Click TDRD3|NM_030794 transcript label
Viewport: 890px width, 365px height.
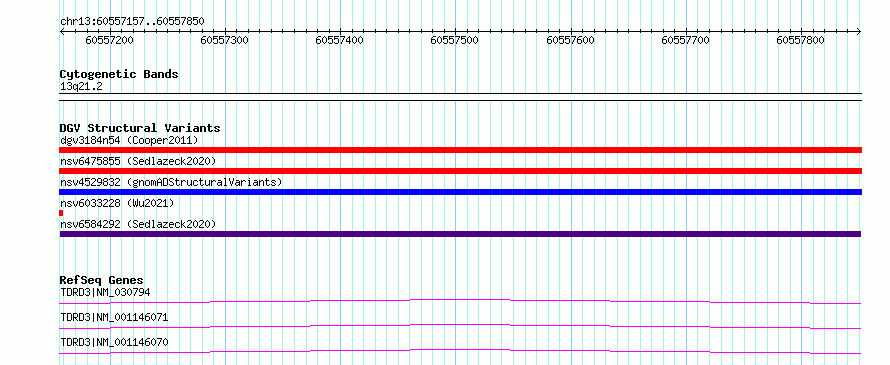tap(105, 292)
